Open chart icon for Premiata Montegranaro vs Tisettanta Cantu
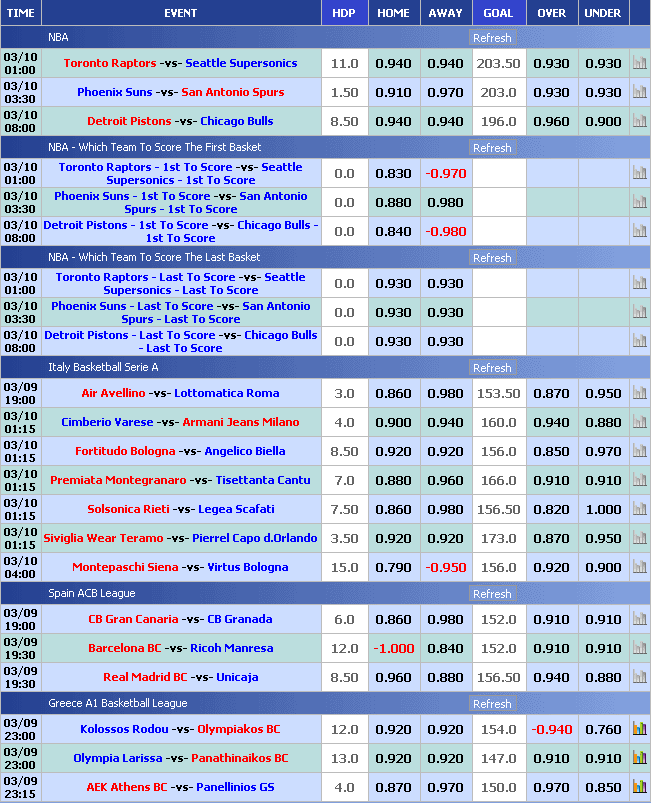651x803 pixels. click(x=639, y=480)
